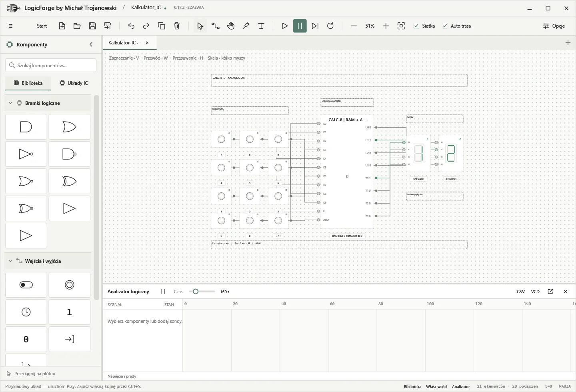Pause the running simulation
This screenshot has width=576, height=392.
click(x=300, y=26)
